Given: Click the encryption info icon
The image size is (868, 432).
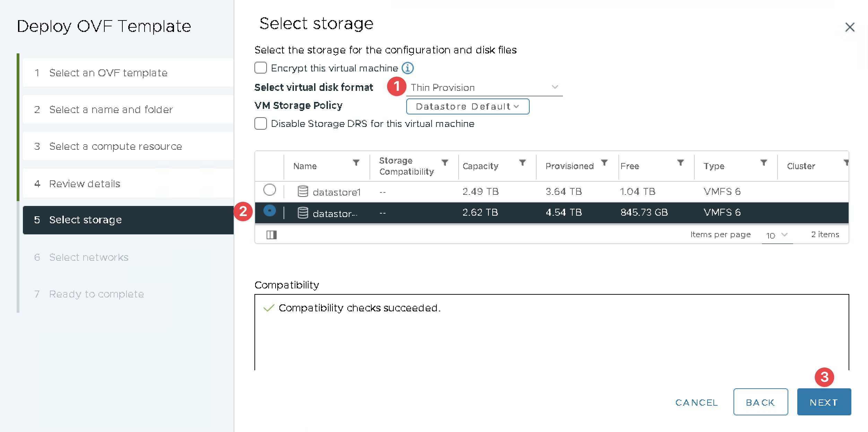Looking at the screenshot, I should [408, 68].
